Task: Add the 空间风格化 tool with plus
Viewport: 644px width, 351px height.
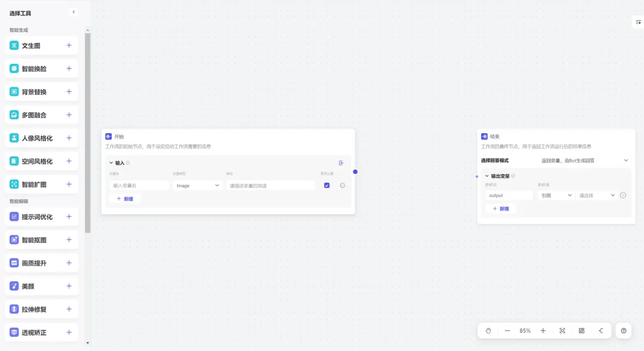Action: [x=69, y=161]
